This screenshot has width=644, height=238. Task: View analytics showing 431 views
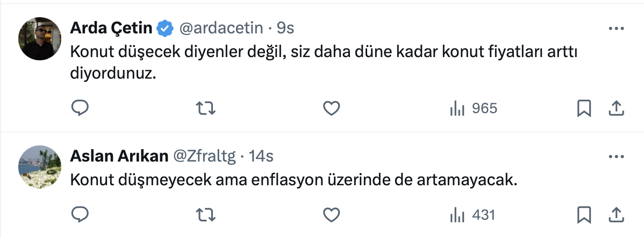[472, 214]
